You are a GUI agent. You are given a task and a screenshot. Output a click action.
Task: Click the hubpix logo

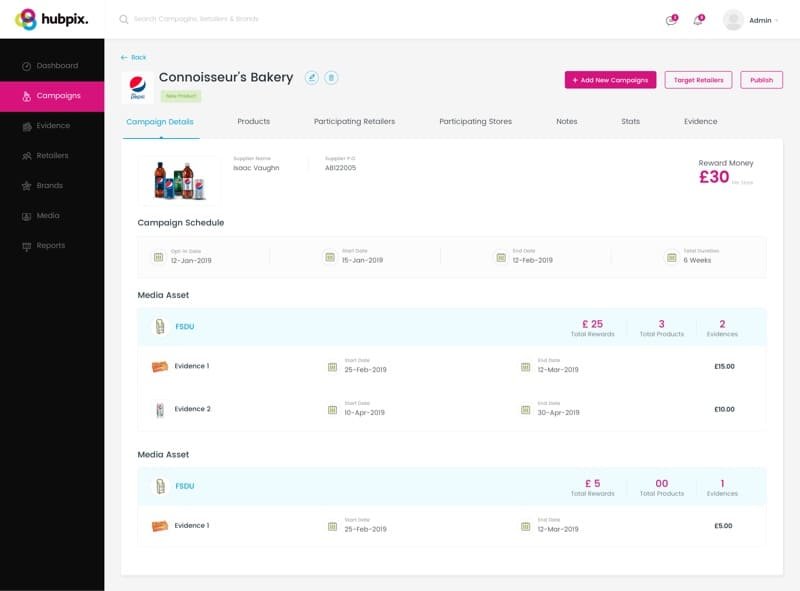pos(52,19)
